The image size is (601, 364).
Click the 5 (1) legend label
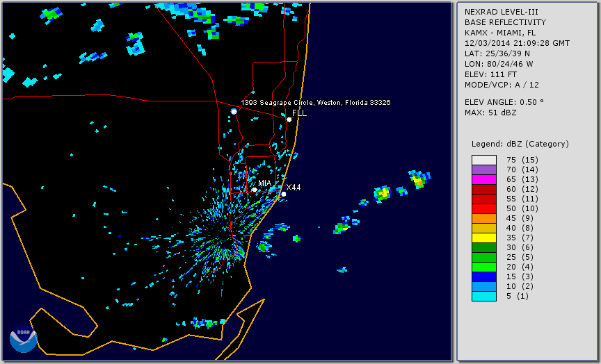coord(517,296)
